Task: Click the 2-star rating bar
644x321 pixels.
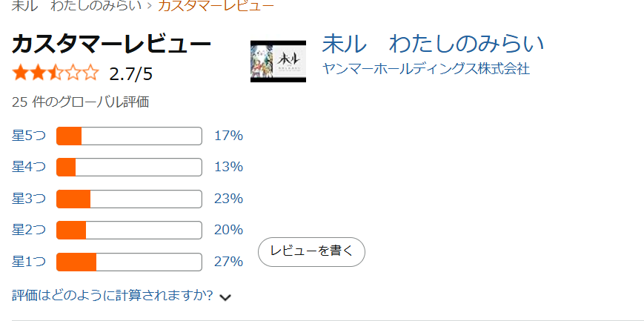Action: click(130, 230)
